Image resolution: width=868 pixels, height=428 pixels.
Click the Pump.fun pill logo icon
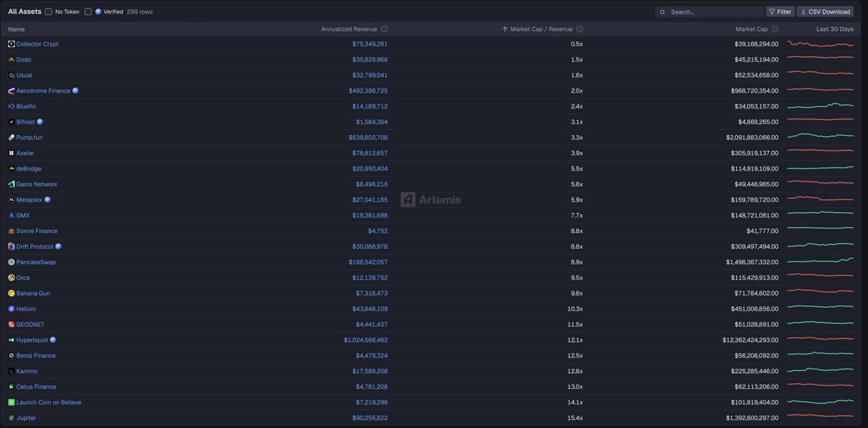point(11,137)
